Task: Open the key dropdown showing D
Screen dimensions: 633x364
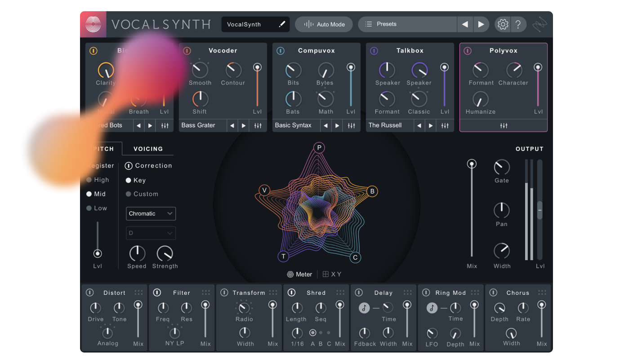Action: (151, 233)
